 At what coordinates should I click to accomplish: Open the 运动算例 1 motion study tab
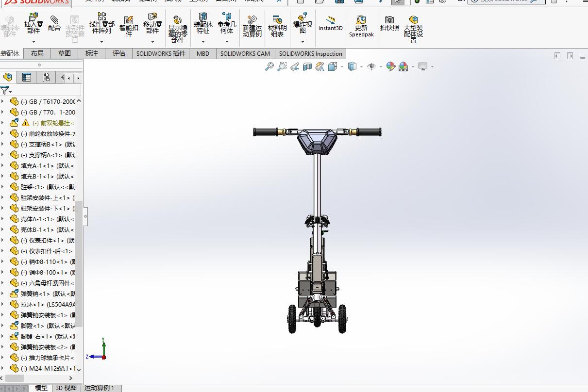(x=99, y=388)
